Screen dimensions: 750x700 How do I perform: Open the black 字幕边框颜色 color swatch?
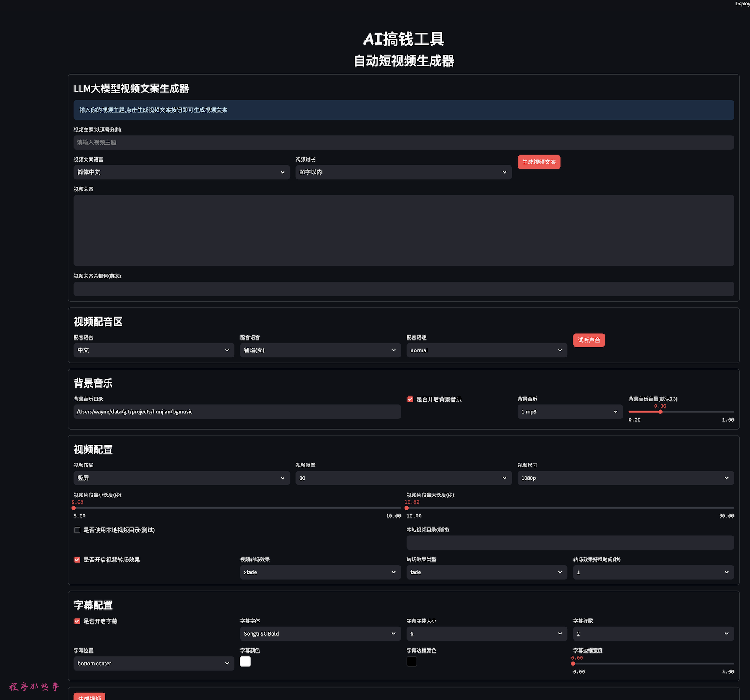coord(412,661)
